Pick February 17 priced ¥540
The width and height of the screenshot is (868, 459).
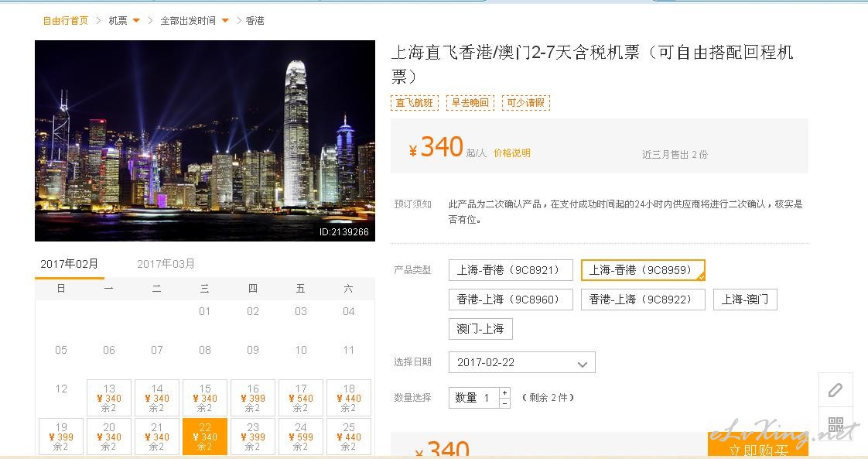click(301, 398)
